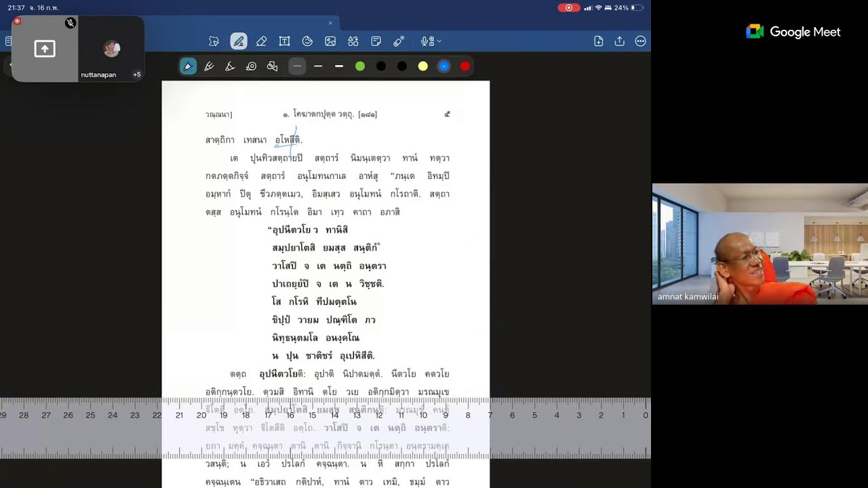Open the shape-fill pen option icon
The height and width of the screenshot is (488, 868).
[272, 66]
